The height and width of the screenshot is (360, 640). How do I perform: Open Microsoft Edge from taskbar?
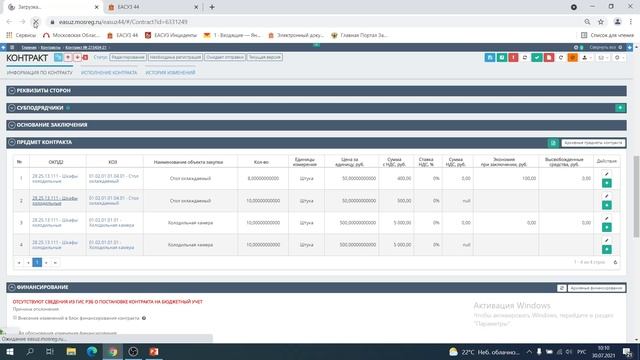click(x=92, y=351)
